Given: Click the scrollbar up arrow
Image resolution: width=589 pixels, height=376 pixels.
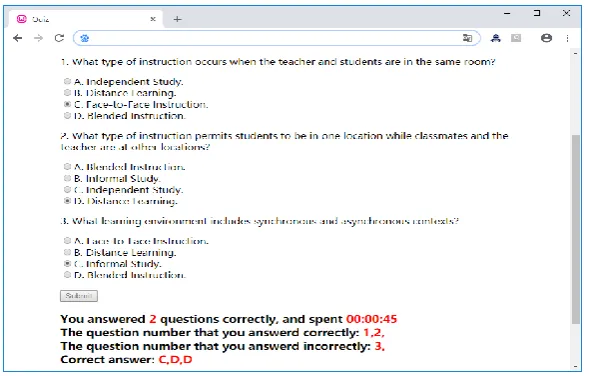Looking at the screenshot, I should 575,53.
